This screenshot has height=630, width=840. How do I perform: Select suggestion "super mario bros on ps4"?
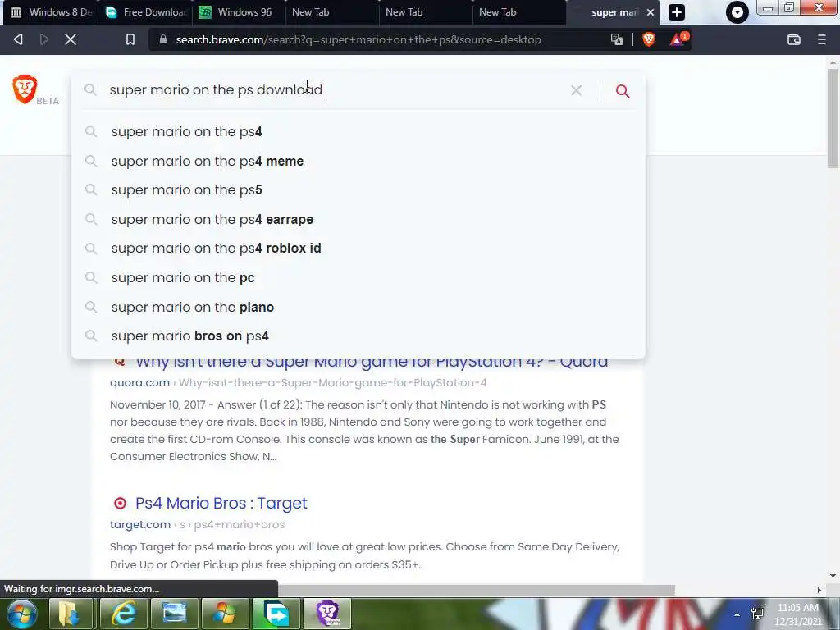pyautogui.click(x=358, y=336)
